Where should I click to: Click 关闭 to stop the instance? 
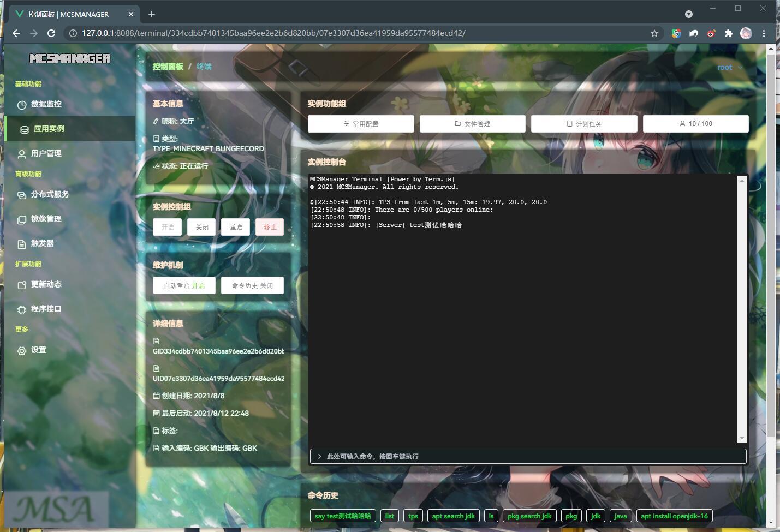click(202, 227)
